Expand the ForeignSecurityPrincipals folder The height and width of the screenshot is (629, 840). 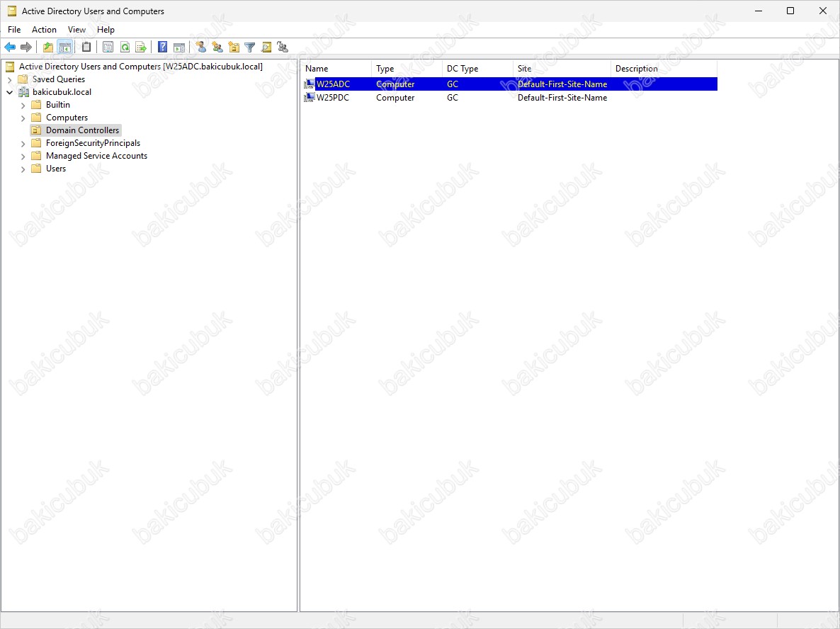coord(23,143)
